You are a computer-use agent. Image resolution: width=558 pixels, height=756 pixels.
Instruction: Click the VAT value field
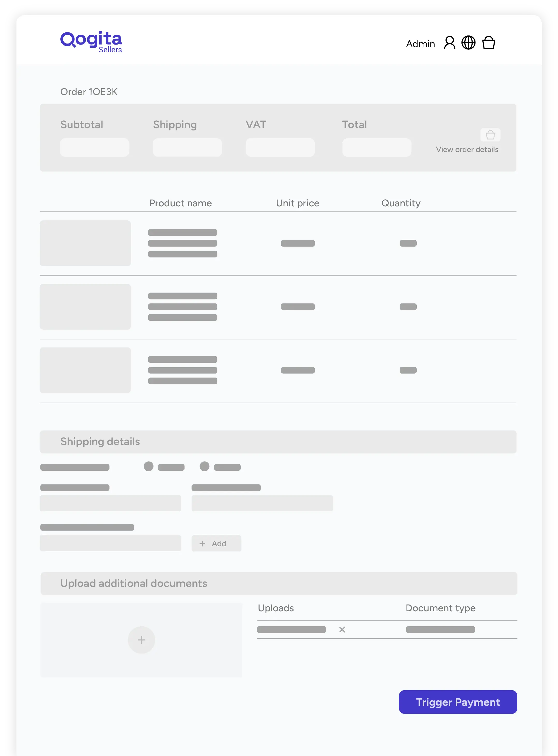280,147
